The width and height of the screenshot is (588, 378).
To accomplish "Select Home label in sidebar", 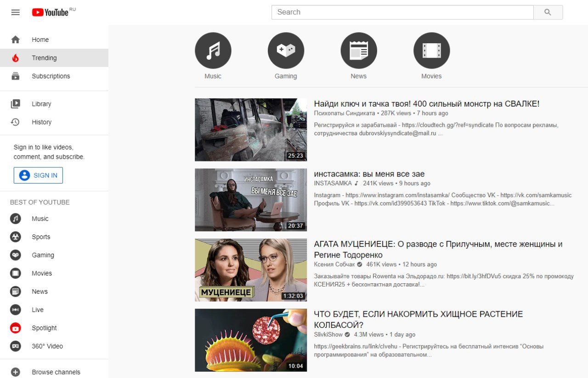I will [40, 40].
